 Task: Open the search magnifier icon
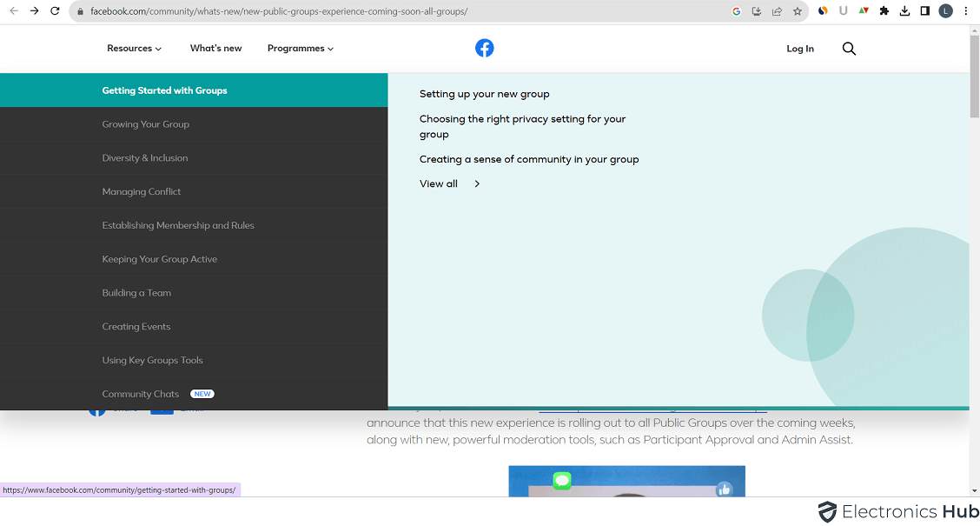click(x=849, y=49)
